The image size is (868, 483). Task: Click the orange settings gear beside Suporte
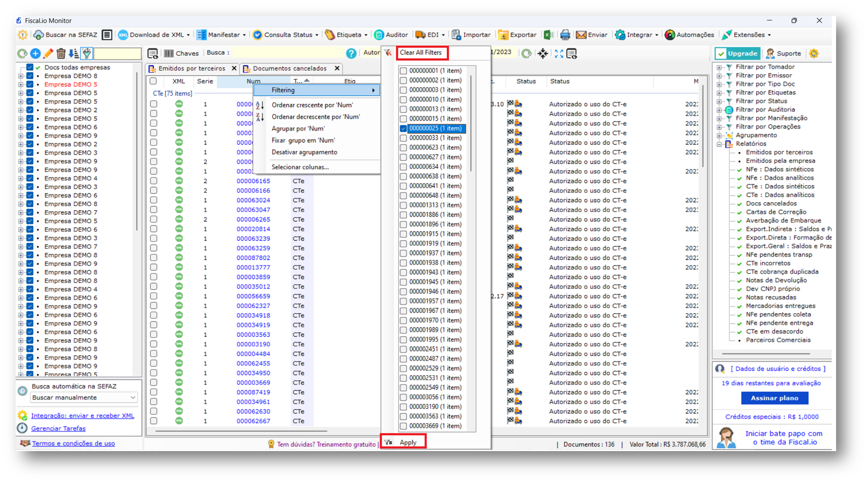coord(814,54)
